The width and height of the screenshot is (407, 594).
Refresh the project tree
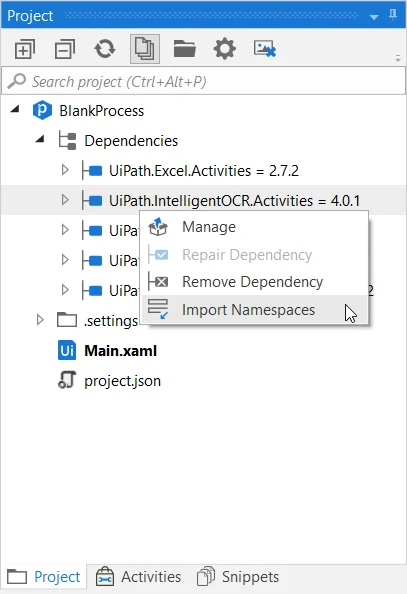[x=105, y=49]
